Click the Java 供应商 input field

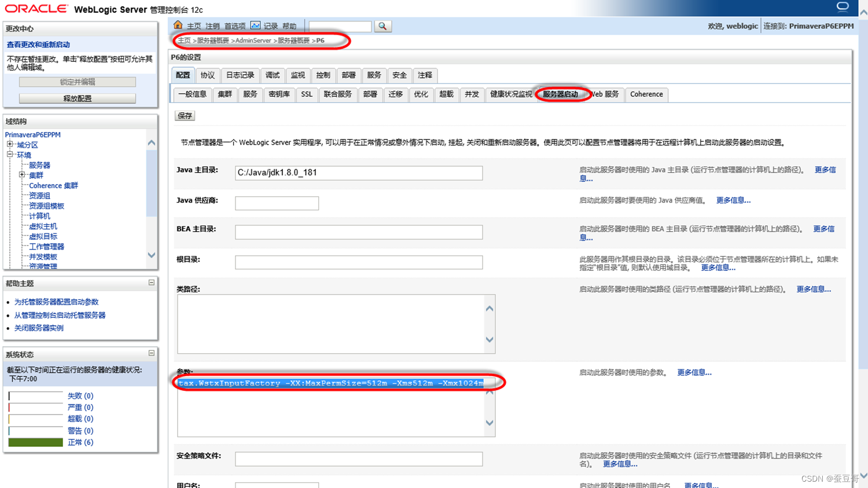tap(277, 203)
